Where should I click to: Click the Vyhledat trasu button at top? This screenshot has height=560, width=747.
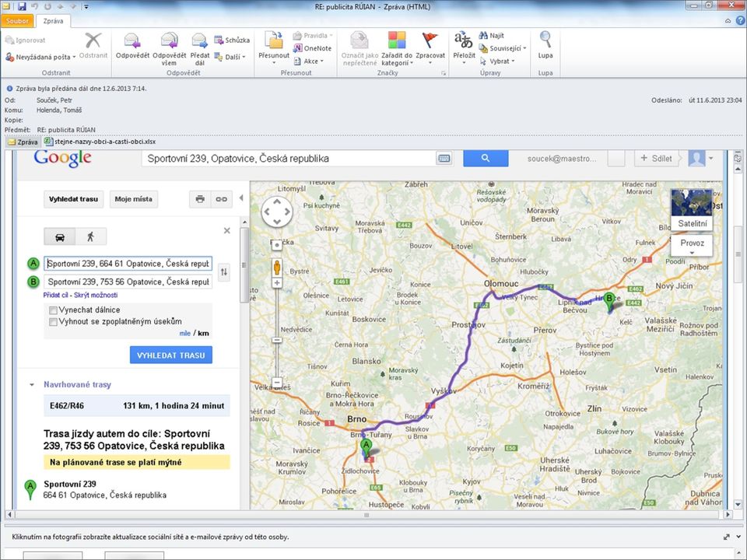(73, 199)
